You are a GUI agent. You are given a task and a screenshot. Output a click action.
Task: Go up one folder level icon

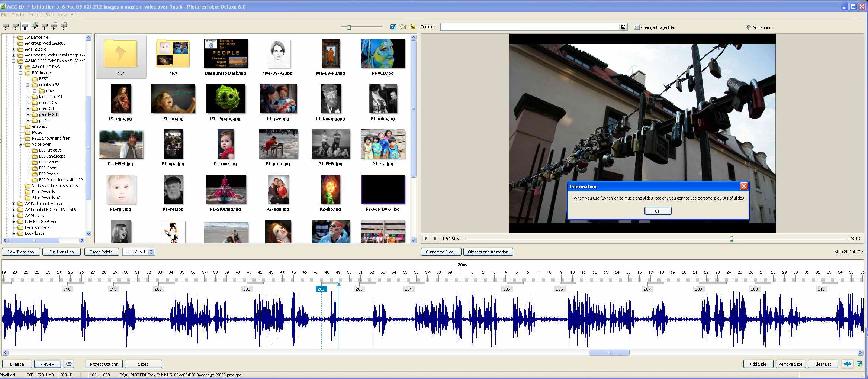click(x=412, y=27)
